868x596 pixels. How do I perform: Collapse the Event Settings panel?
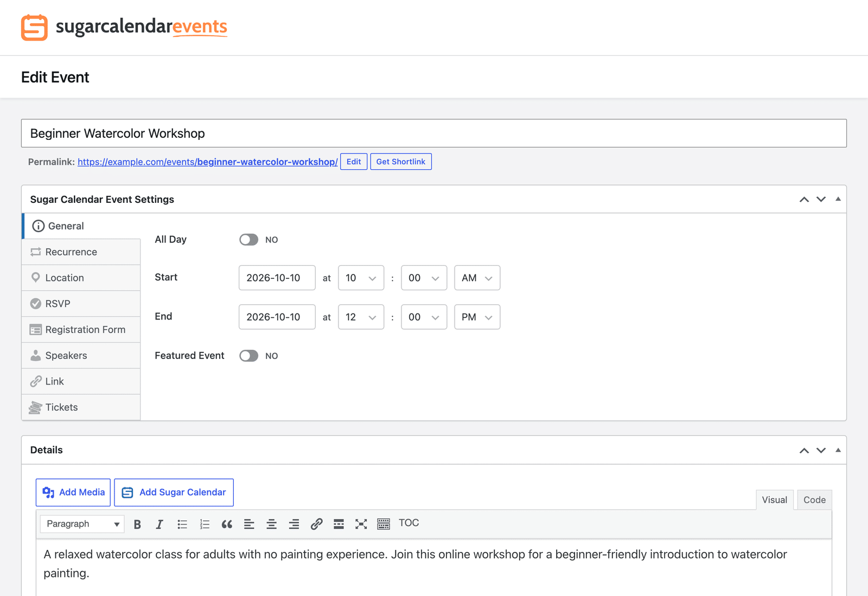click(x=838, y=199)
